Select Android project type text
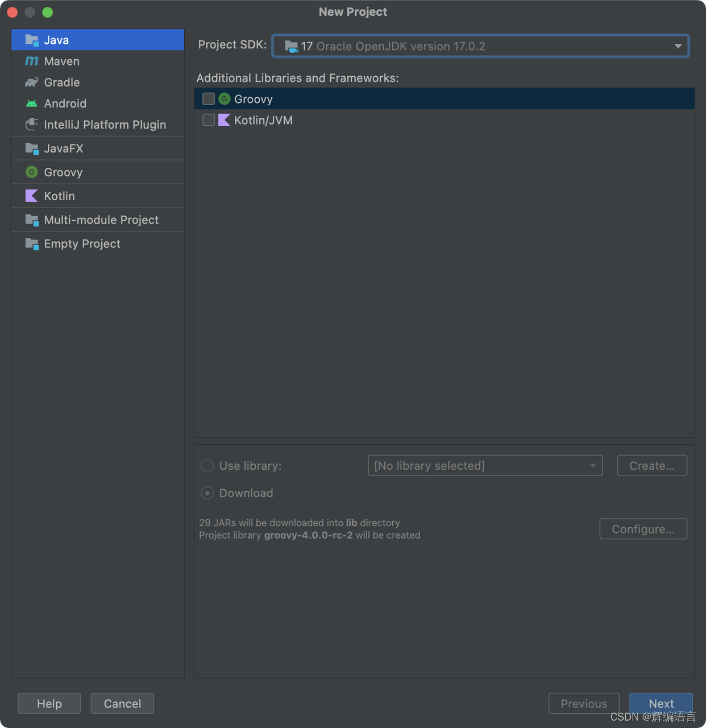Image resolution: width=706 pixels, height=728 pixels. [x=65, y=104]
